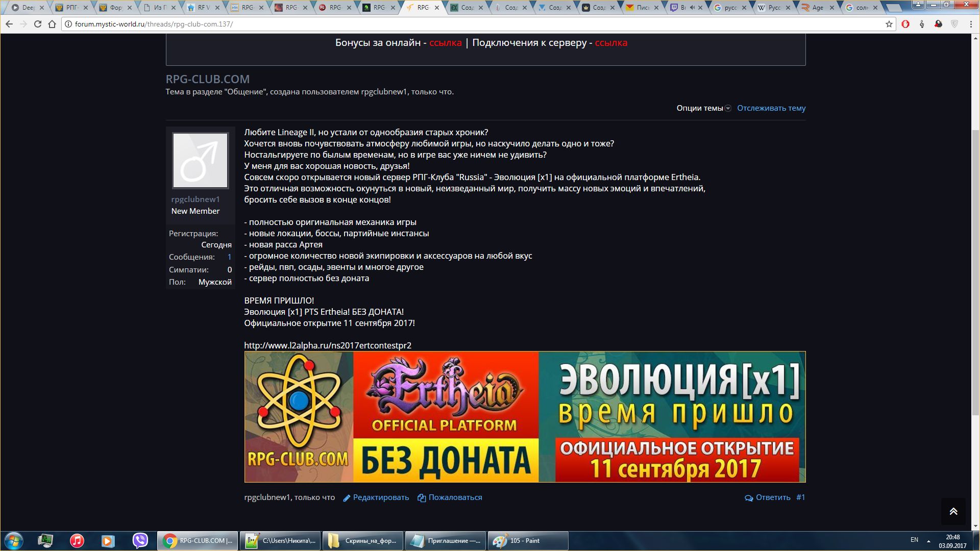The width and height of the screenshot is (980, 551).
Task: Open the Windows Start menu
Action: click(x=13, y=541)
